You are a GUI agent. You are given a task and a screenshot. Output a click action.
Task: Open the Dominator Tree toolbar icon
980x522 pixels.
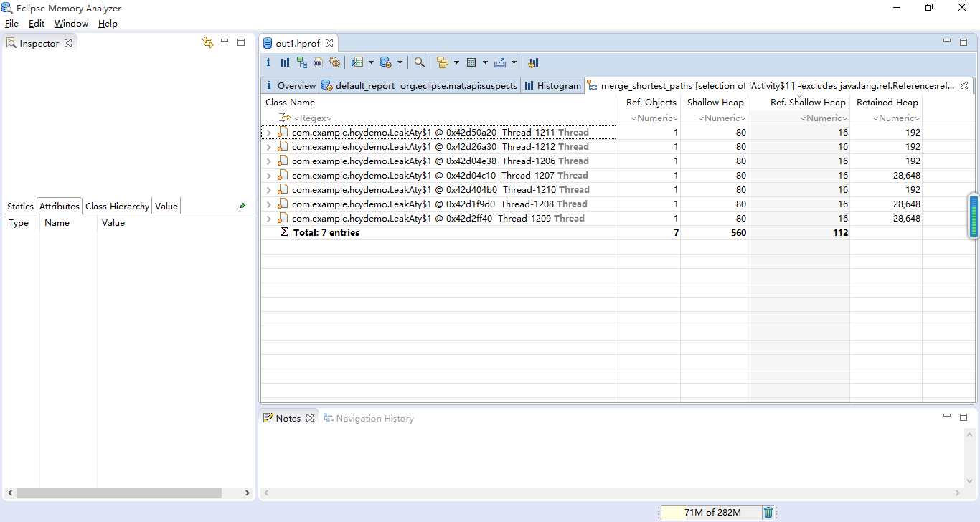301,62
